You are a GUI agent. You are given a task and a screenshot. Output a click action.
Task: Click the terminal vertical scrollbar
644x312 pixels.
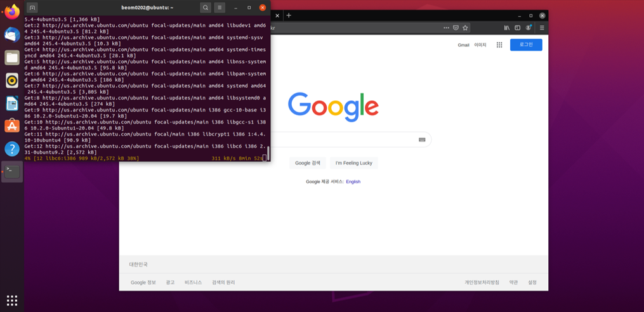point(268,153)
